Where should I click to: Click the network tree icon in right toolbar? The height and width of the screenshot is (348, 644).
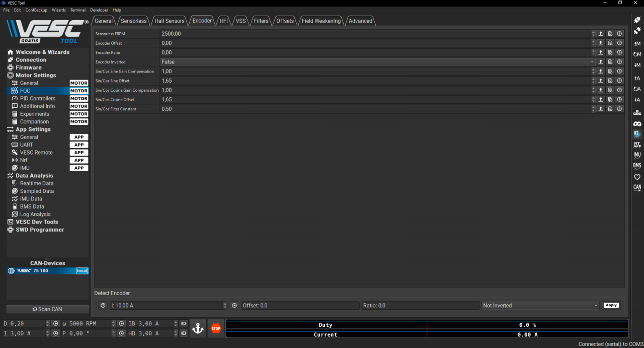tap(637, 112)
